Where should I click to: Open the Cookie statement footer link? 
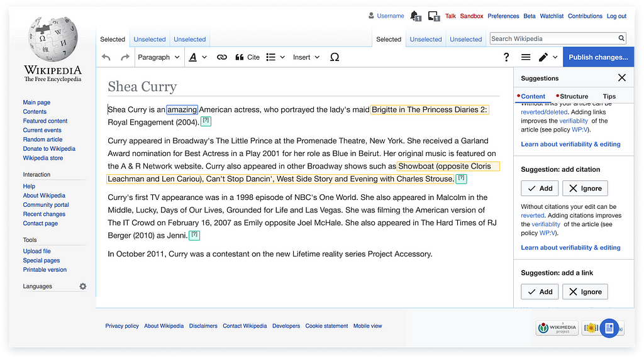pos(326,326)
